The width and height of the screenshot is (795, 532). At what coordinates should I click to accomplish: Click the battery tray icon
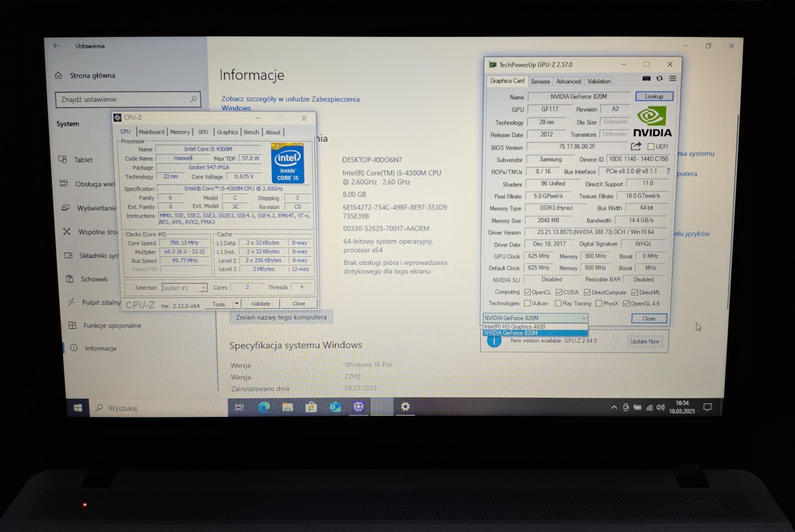tap(637, 407)
